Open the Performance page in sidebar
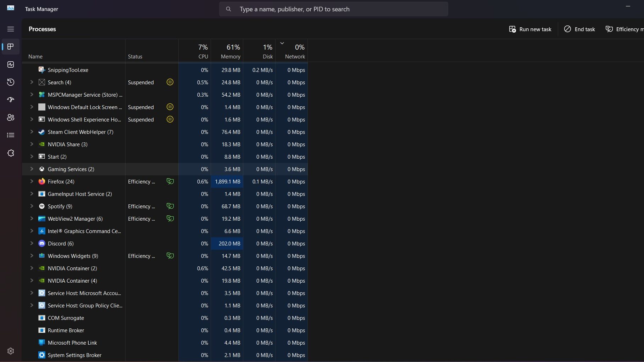644x362 pixels. coord(11,64)
